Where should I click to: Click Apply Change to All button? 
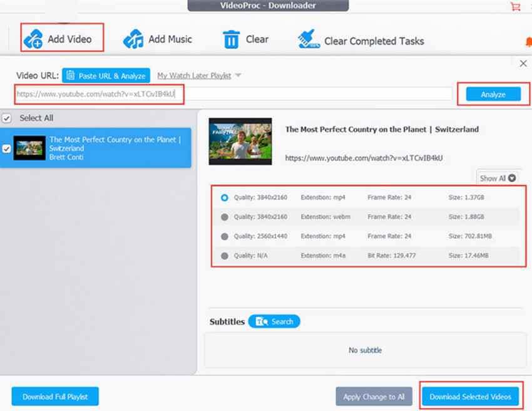pyautogui.click(x=374, y=397)
